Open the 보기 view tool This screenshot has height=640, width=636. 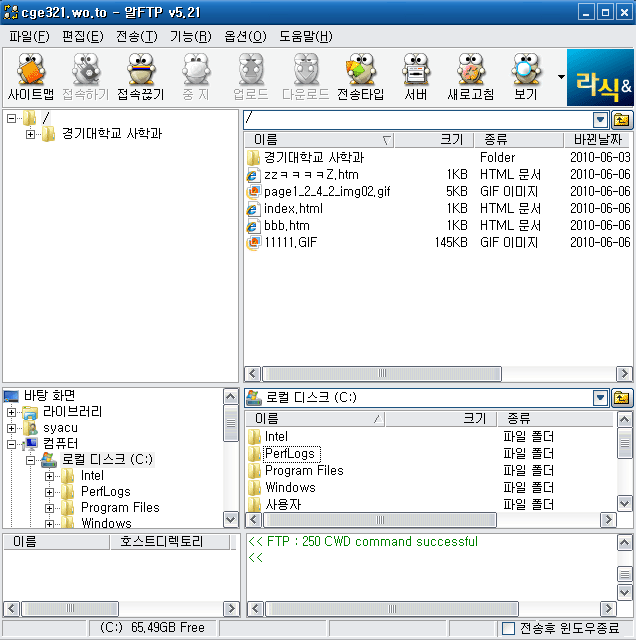point(525,78)
